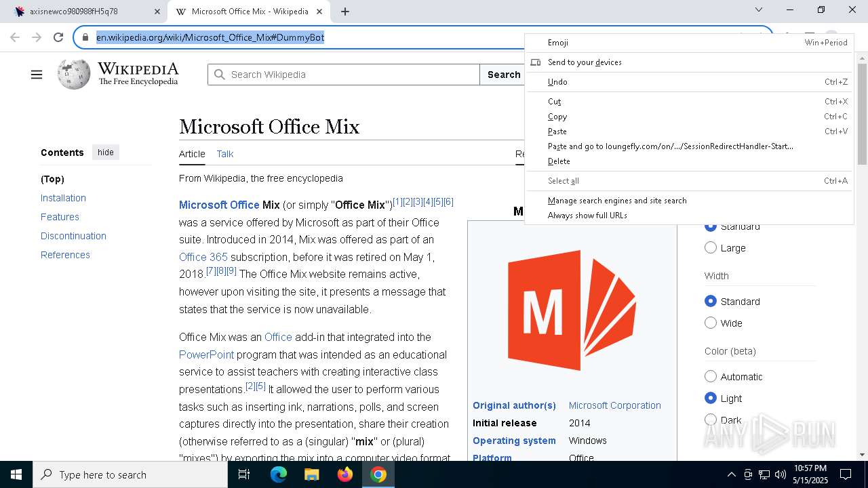Viewport: 868px width, 488px height.
Task: Select the Automatic color option
Action: point(711,377)
